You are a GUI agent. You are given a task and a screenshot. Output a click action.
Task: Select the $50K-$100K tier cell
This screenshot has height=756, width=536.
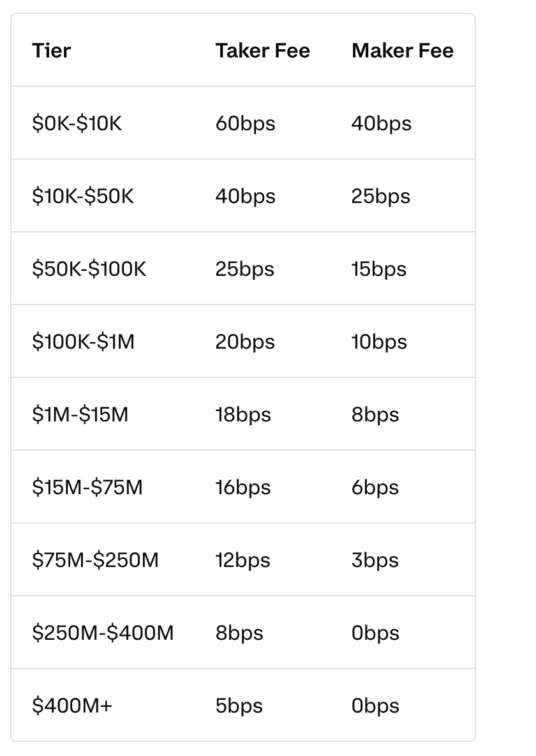click(89, 269)
